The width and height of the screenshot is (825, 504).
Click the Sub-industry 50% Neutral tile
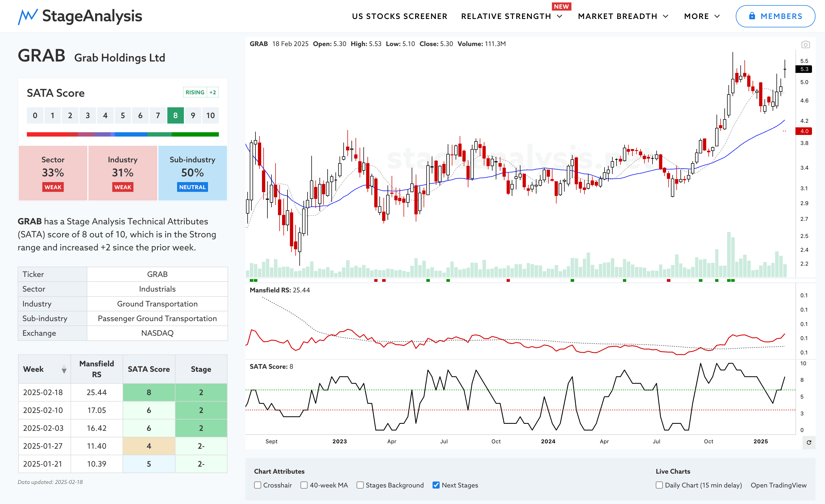(193, 173)
